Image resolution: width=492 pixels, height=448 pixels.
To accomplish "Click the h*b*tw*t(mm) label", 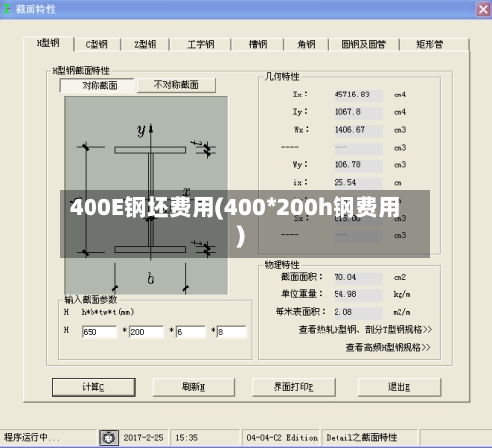I will click(x=107, y=312).
